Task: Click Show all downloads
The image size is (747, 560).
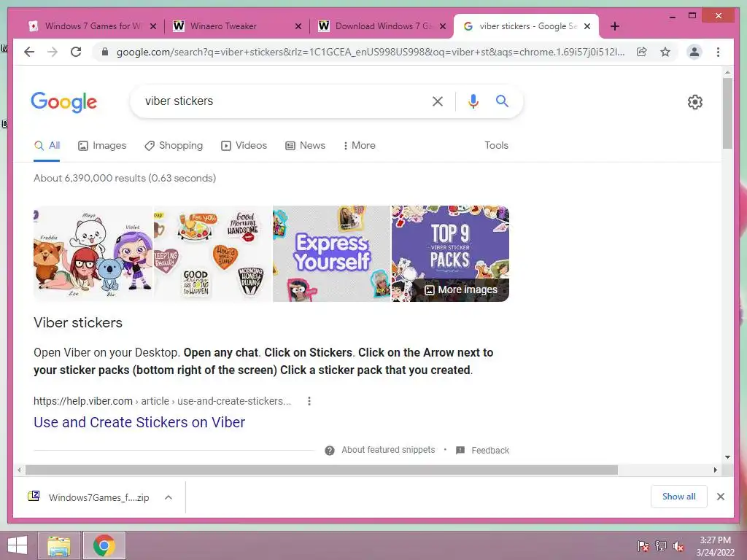Action: tap(679, 497)
